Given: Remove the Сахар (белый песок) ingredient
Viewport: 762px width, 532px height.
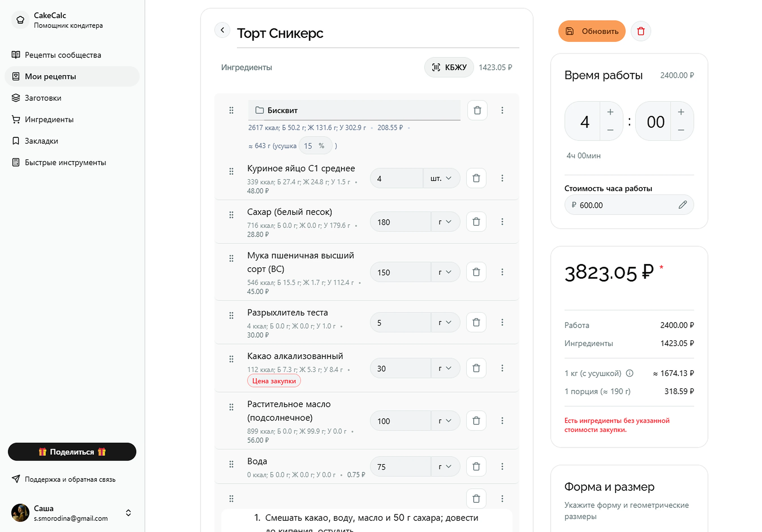Looking at the screenshot, I should point(476,222).
